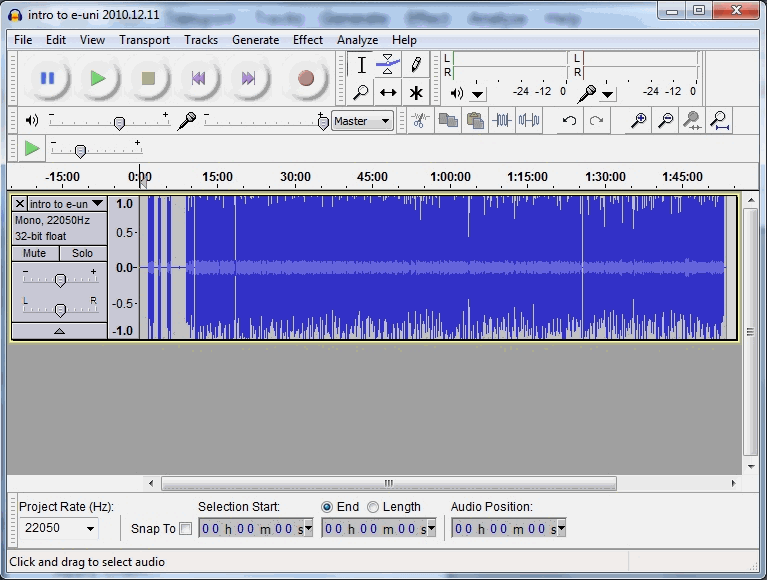Solo the intro to e-uni track
The height and width of the screenshot is (580, 767).
point(82,254)
